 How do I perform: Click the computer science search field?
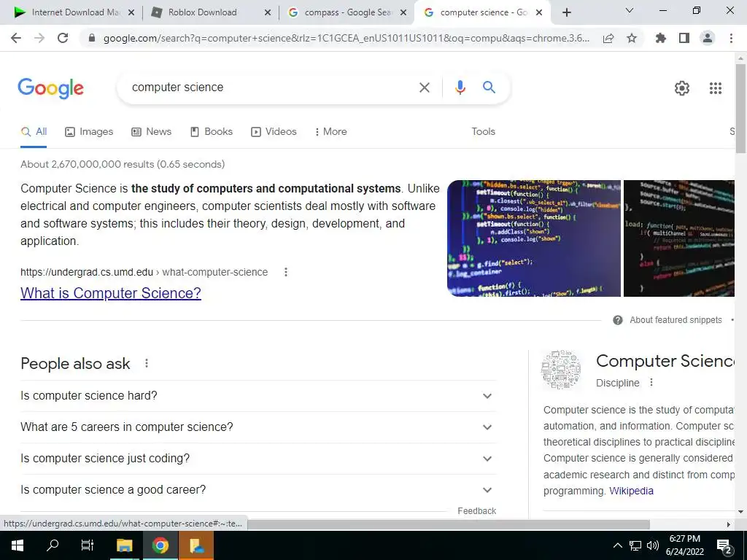(x=271, y=87)
